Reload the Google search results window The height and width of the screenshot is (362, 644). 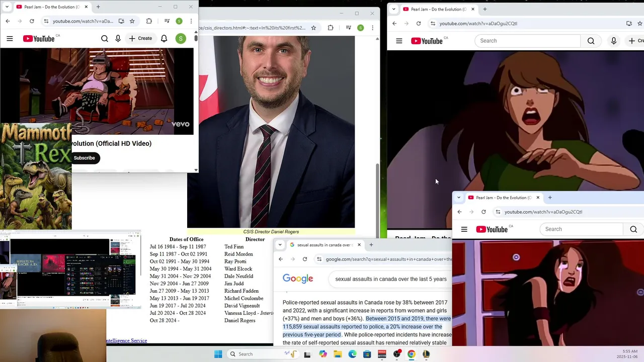pyautogui.click(x=305, y=259)
